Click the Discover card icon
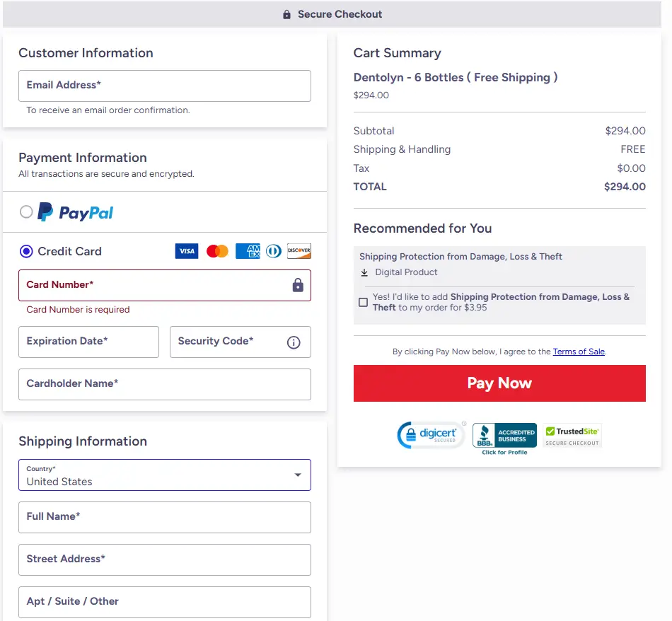 pyautogui.click(x=299, y=251)
